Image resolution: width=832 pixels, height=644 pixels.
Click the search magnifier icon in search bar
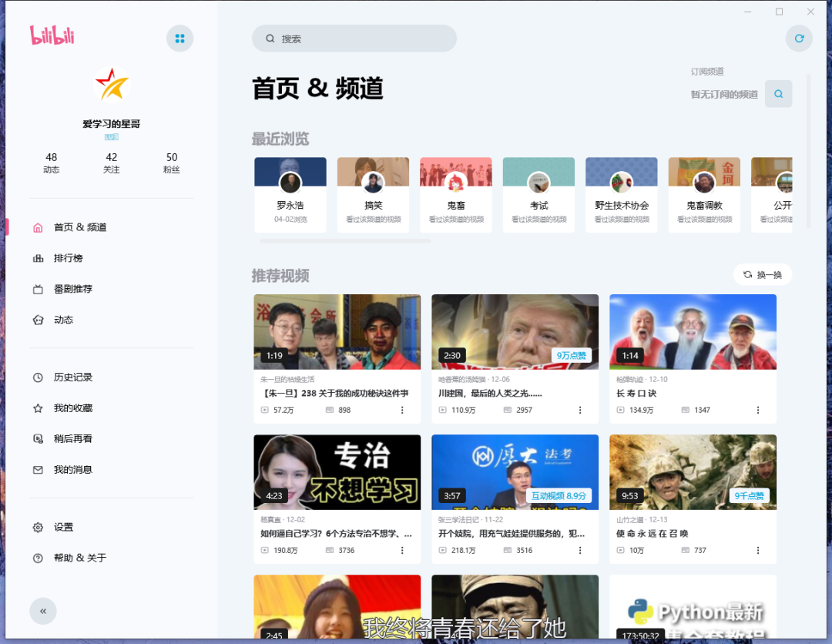click(x=270, y=39)
